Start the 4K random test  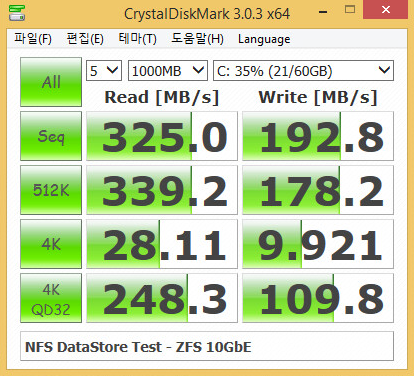point(51,244)
